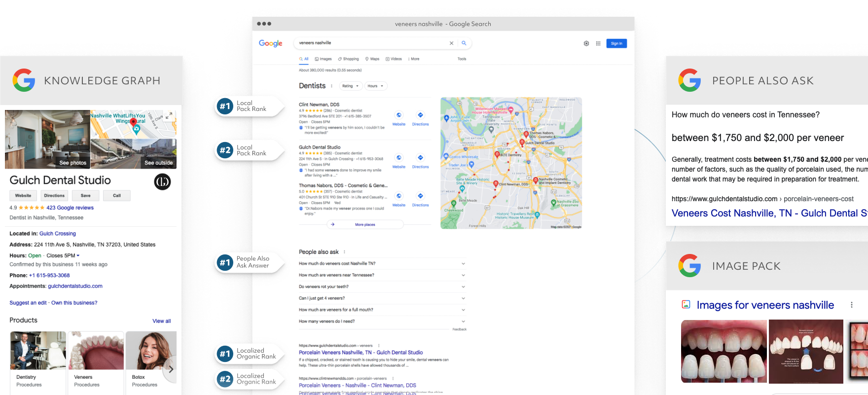Click Website icon for Gulch Dental Studio listing

point(399,158)
